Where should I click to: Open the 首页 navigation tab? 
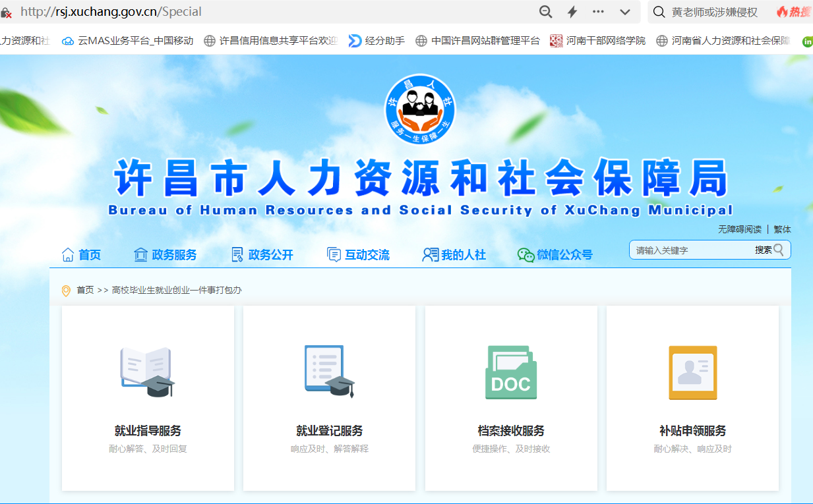point(82,255)
